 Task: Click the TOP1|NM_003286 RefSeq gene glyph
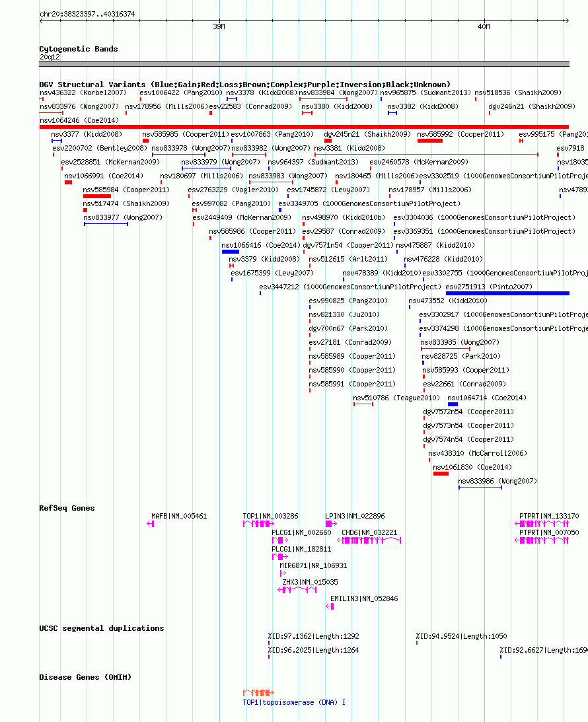[258, 524]
